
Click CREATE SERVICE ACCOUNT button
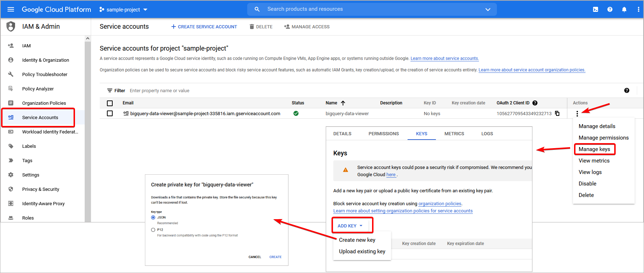[x=204, y=27]
